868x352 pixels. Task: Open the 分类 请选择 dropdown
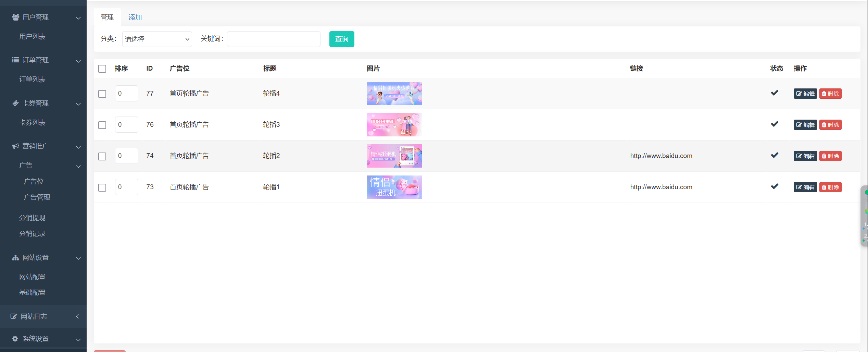pos(157,39)
